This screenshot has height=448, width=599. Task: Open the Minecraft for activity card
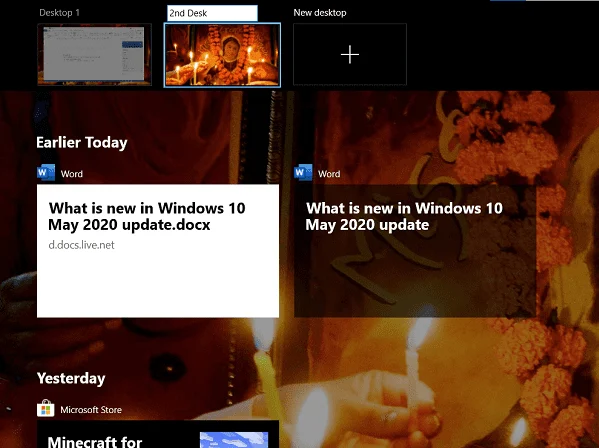(158, 434)
